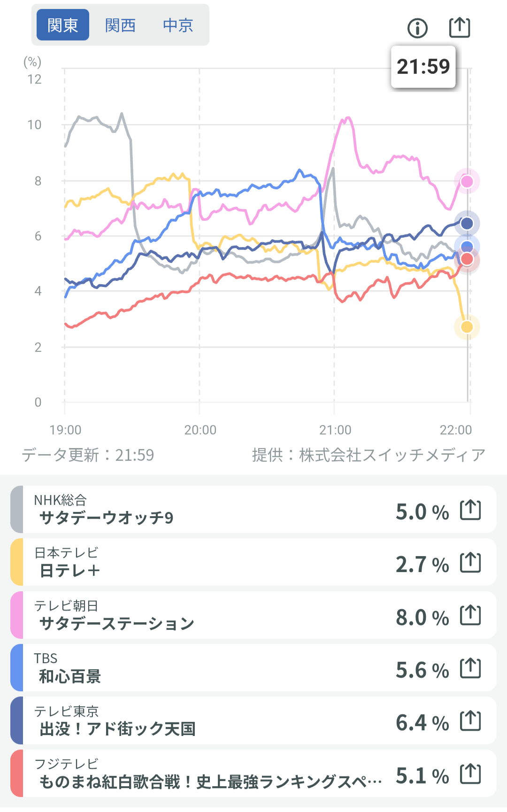Click the 21:59 time tooltip
This screenshot has height=812, width=507.
(x=423, y=67)
